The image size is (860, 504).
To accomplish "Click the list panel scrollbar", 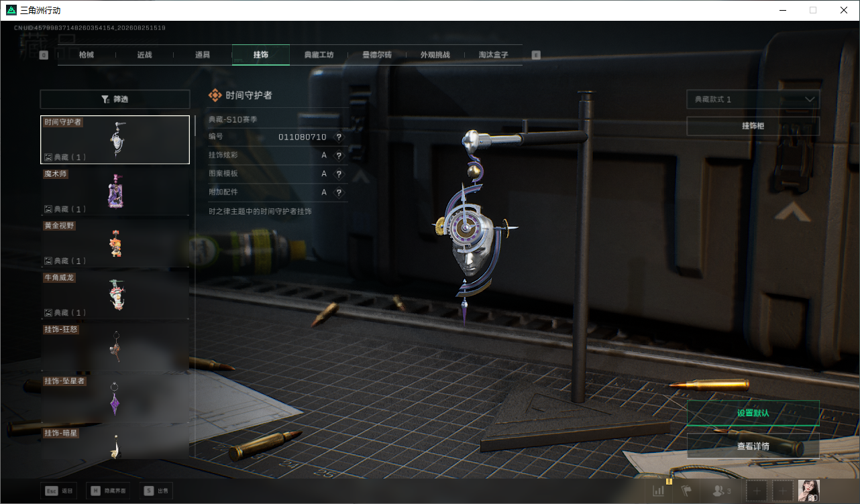I will 195,125.
